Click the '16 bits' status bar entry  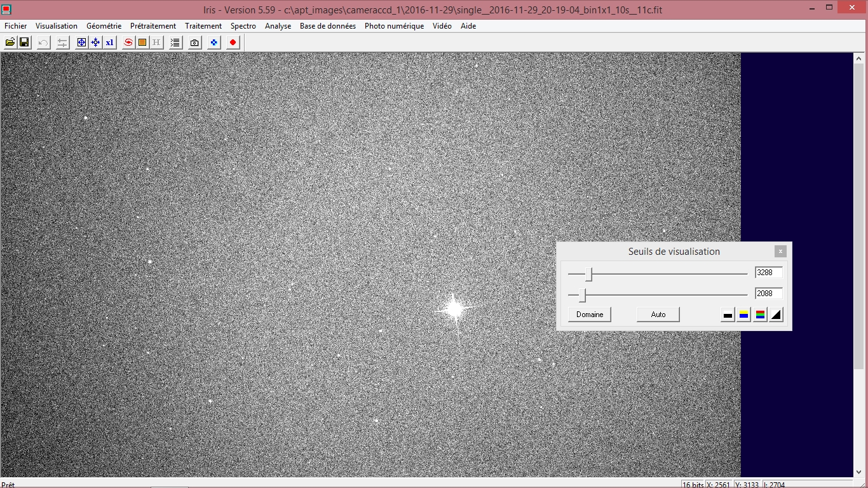tap(692, 484)
